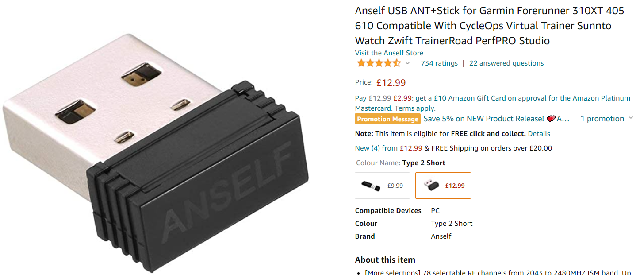This screenshot has width=644, height=275.
Task: Open the New (4) from £12.99 offers link
Action: [x=389, y=148]
